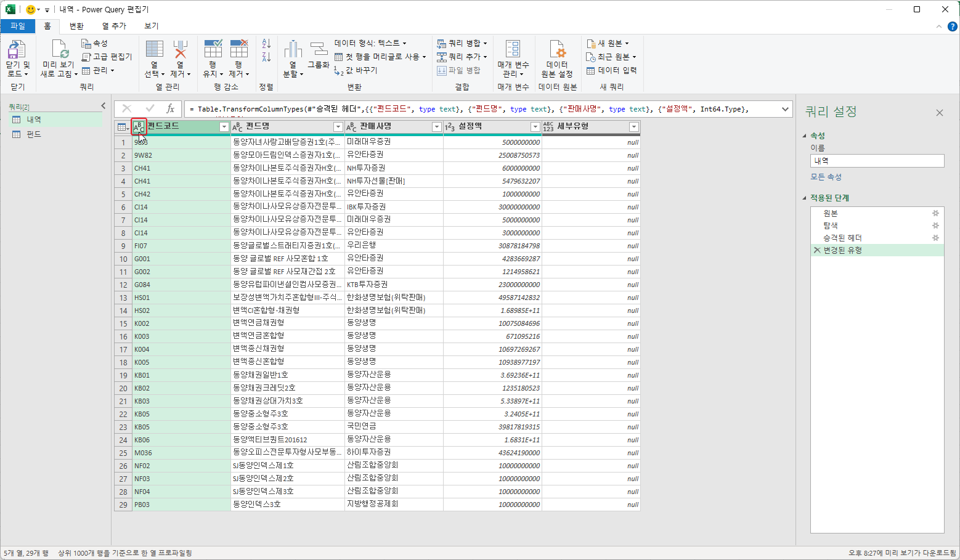Screen dimensions: 960x560
Task: Collapse the 적용된 단계 section triangle
Action: tap(804, 198)
